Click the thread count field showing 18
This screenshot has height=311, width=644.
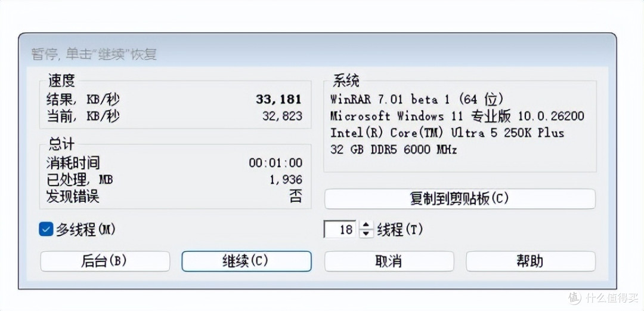pos(340,230)
